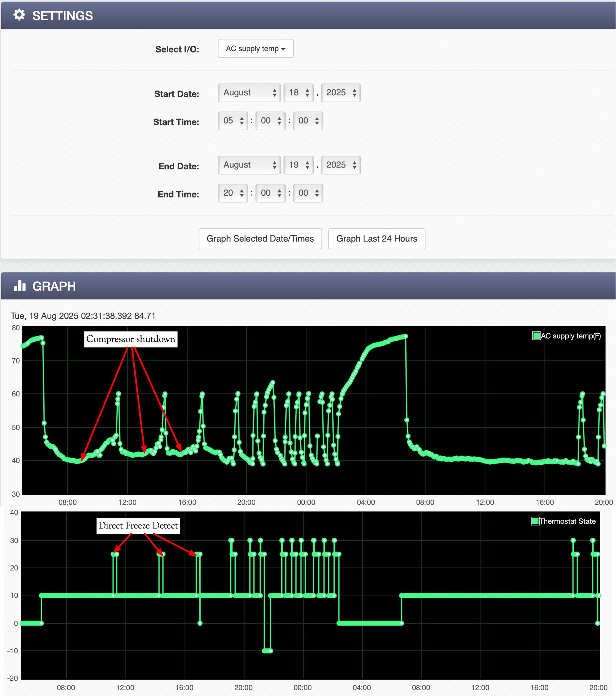Click the Graph bar chart icon
The height and width of the screenshot is (696, 616).
[x=20, y=286]
